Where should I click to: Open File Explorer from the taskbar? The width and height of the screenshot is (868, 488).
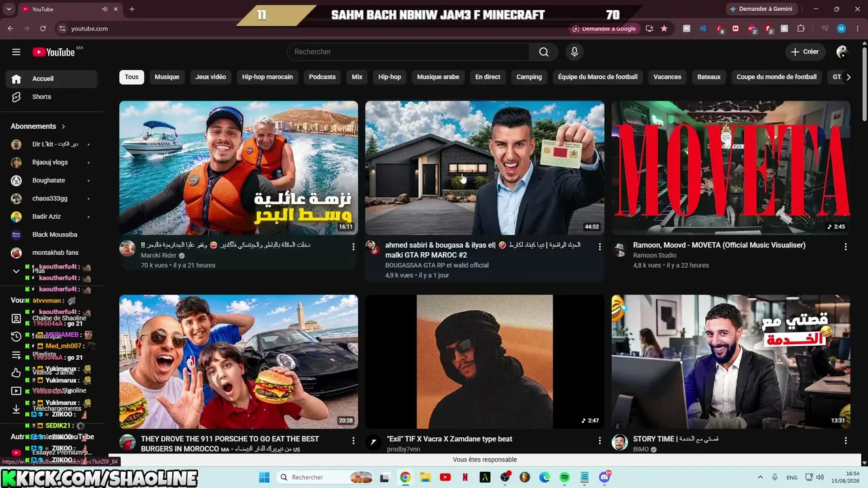[x=425, y=477]
